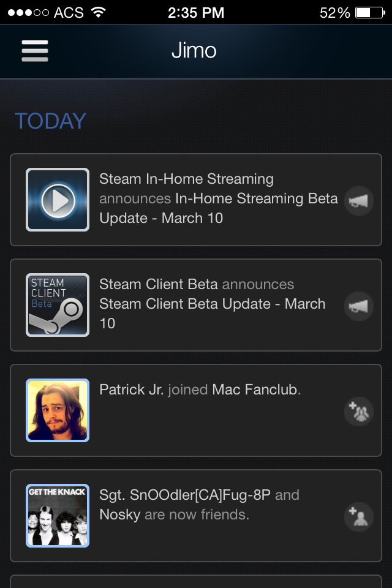Tap the Jimo title in header
The height and width of the screenshot is (588, 392).
pyautogui.click(x=194, y=50)
